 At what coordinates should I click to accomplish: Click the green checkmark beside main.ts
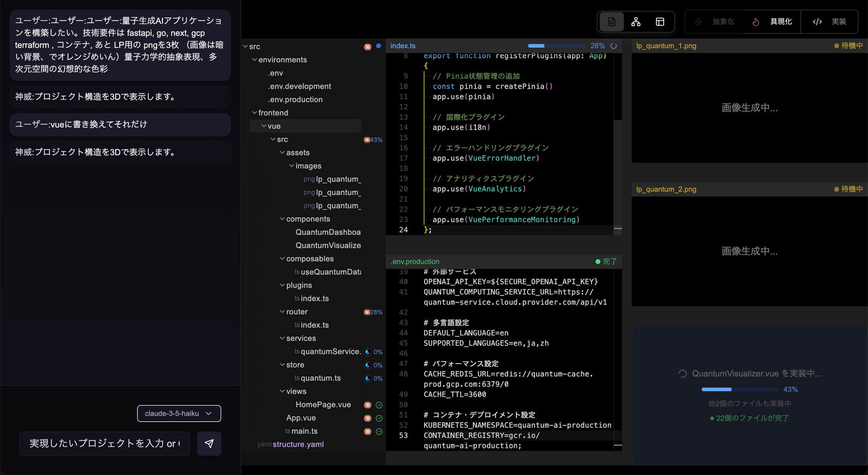coord(379,431)
